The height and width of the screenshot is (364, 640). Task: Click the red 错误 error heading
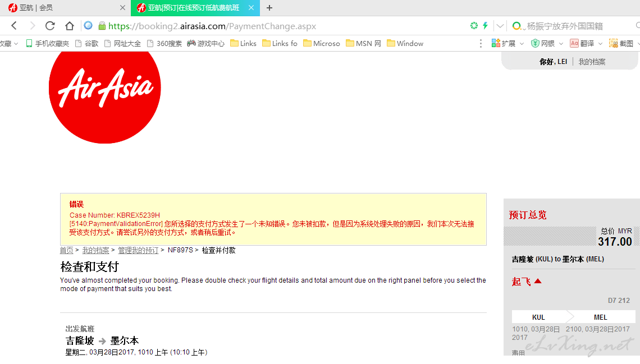coord(76,204)
